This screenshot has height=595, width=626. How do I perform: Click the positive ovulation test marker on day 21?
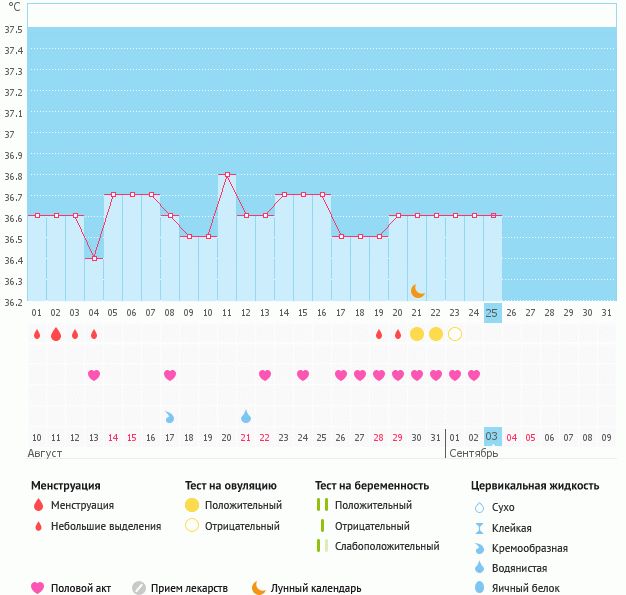pos(417,334)
